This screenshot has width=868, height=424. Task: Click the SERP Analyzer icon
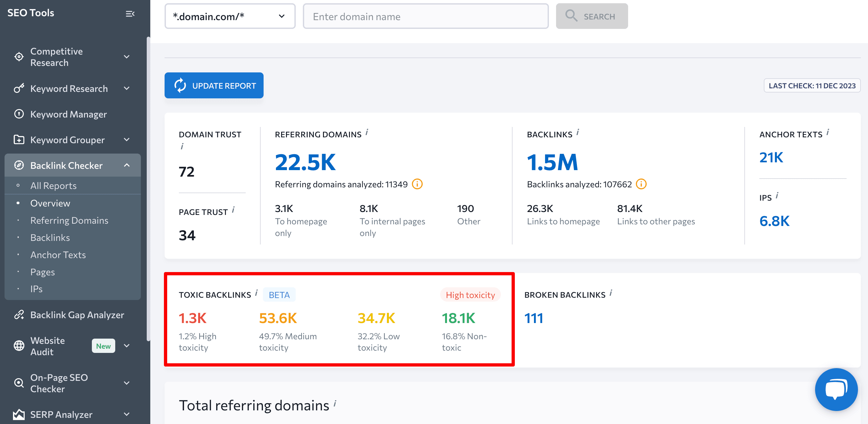(x=19, y=414)
